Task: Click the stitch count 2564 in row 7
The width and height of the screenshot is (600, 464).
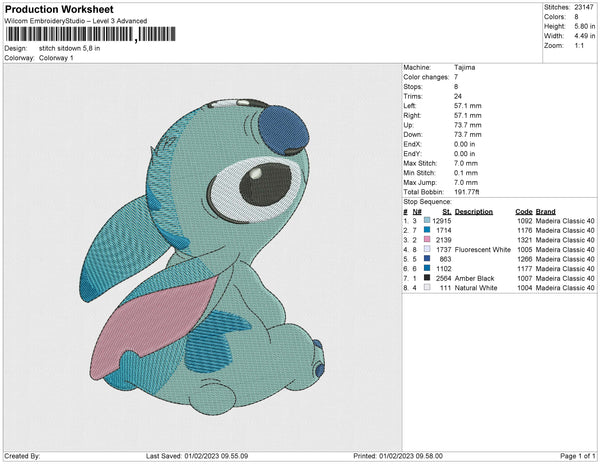Action: [x=443, y=278]
